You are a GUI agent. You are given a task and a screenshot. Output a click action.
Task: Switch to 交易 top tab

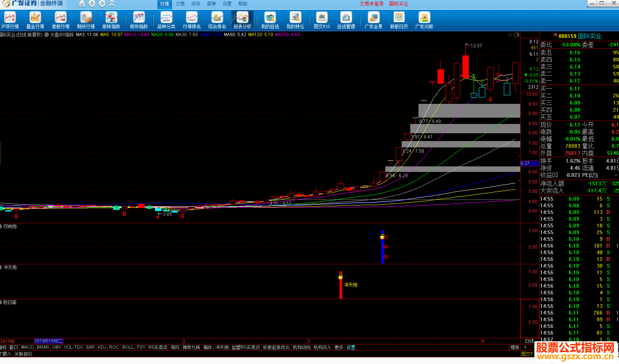(180, 4)
